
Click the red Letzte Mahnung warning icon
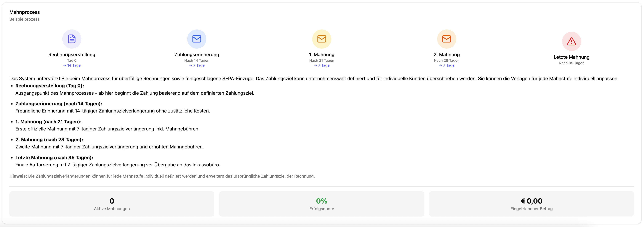point(571,41)
